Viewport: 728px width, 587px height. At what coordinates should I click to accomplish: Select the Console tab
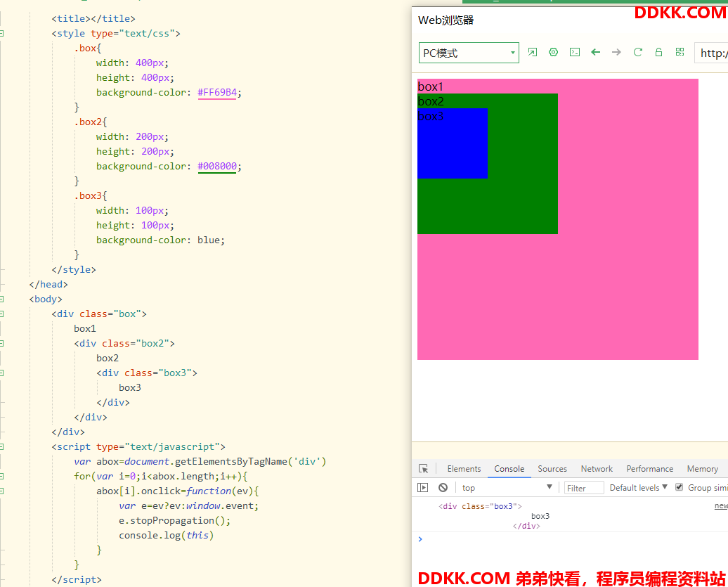[x=509, y=469]
